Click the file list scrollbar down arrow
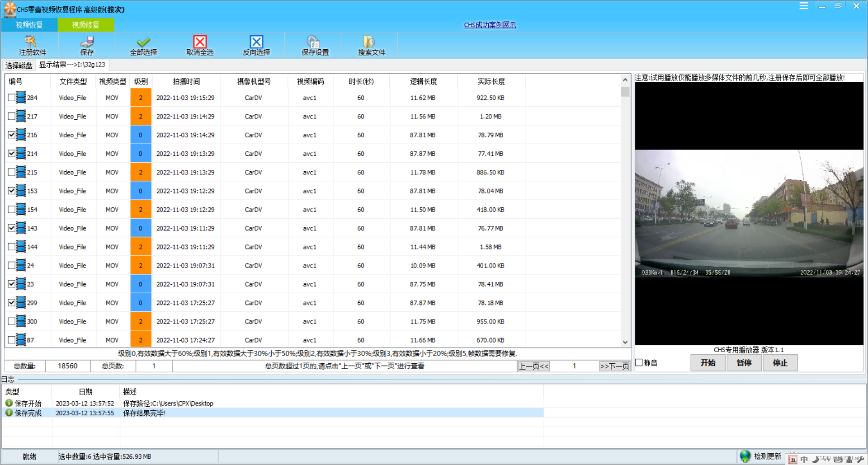 625,342
